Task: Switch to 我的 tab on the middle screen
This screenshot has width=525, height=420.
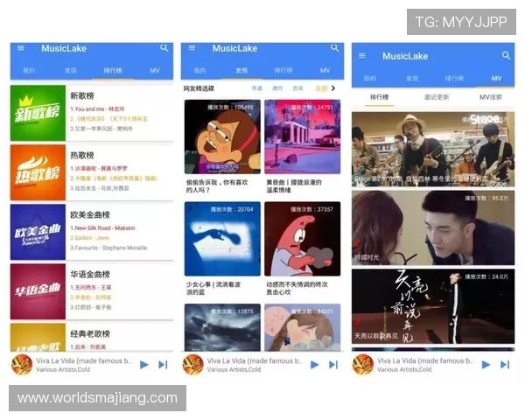Action: 199,71
